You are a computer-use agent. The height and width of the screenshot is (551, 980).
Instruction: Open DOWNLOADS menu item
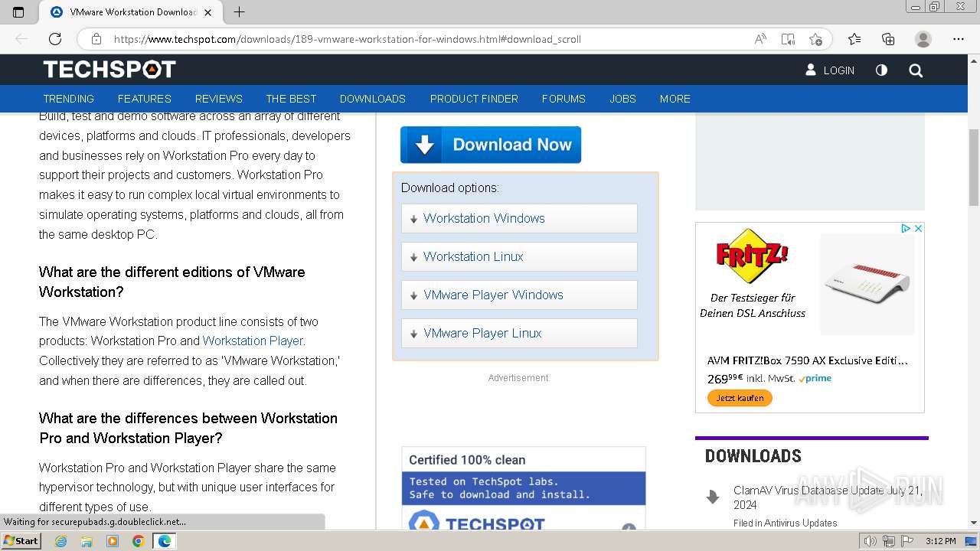pos(373,99)
